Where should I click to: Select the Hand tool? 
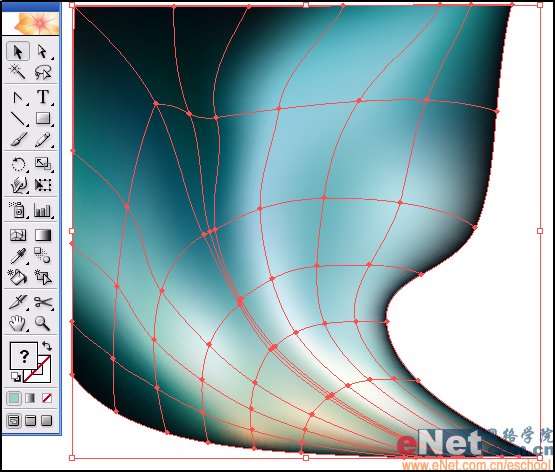(x=18, y=323)
